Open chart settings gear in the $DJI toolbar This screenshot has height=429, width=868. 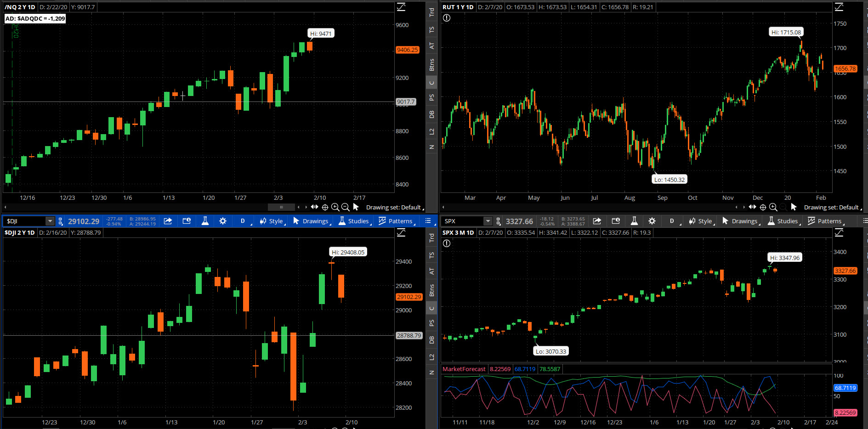click(223, 221)
